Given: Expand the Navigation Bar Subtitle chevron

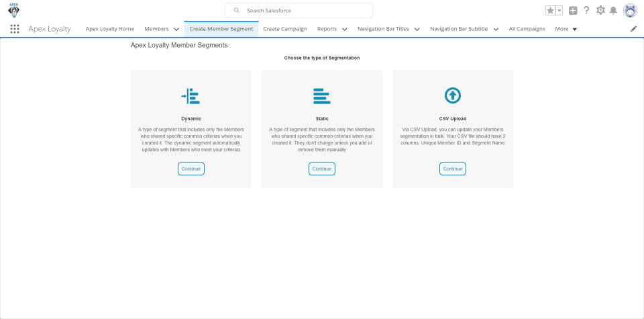Looking at the screenshot, I should coord(496,29).
